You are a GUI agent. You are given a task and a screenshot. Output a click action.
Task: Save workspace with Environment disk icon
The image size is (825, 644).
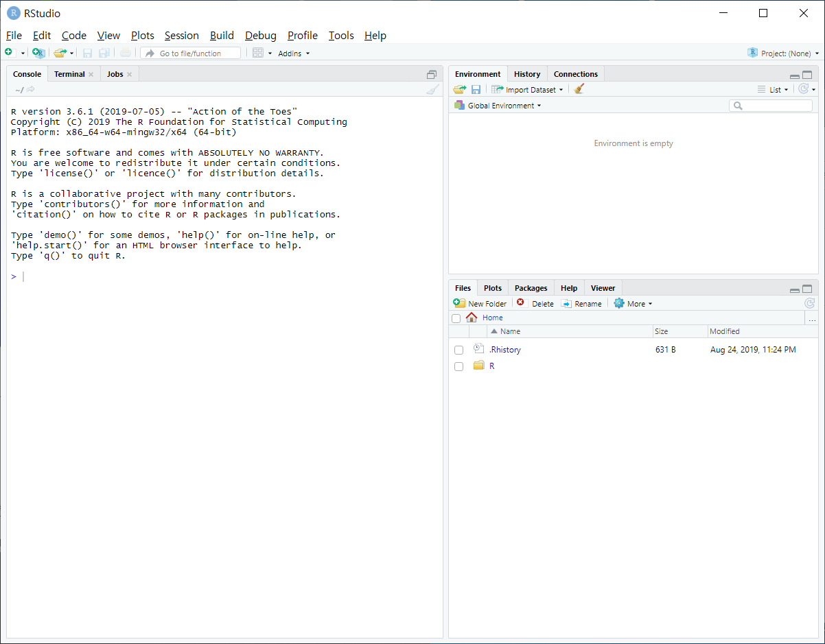coord(476,89)
